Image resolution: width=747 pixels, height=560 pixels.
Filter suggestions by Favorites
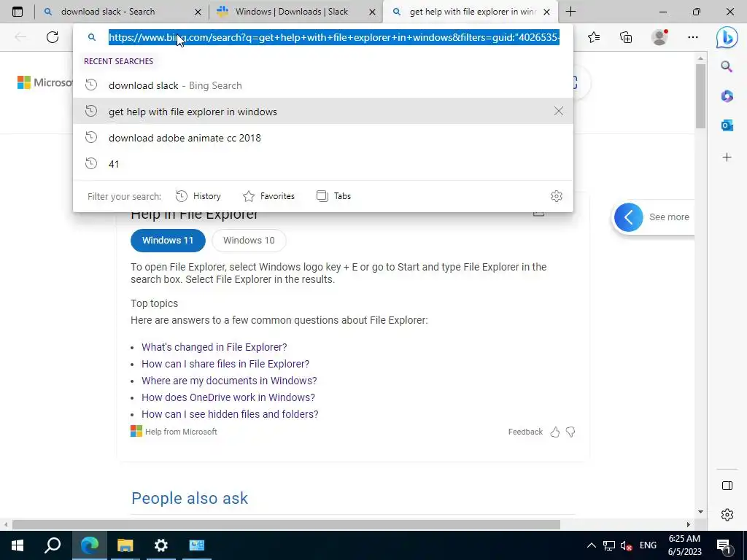(x=268, y=196)
